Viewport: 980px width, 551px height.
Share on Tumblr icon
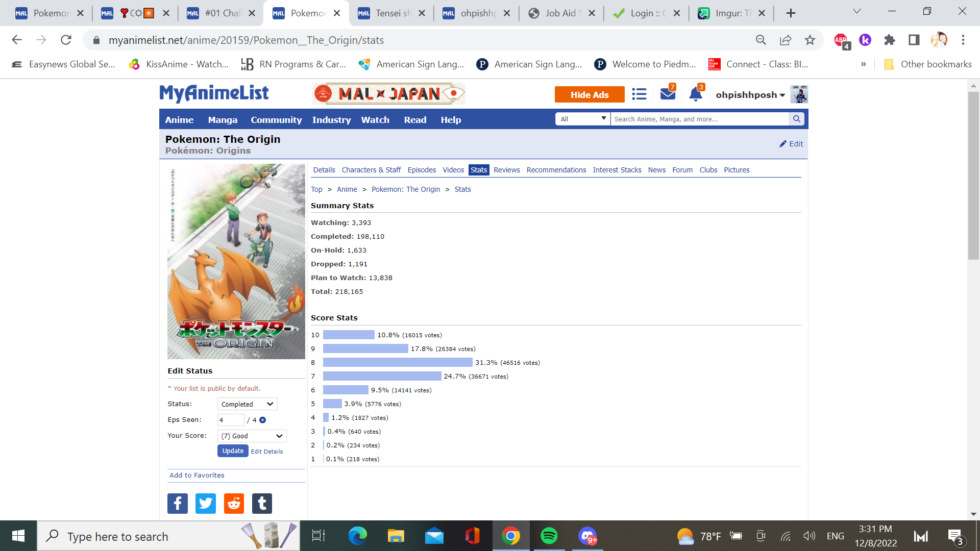click(262, 504)
